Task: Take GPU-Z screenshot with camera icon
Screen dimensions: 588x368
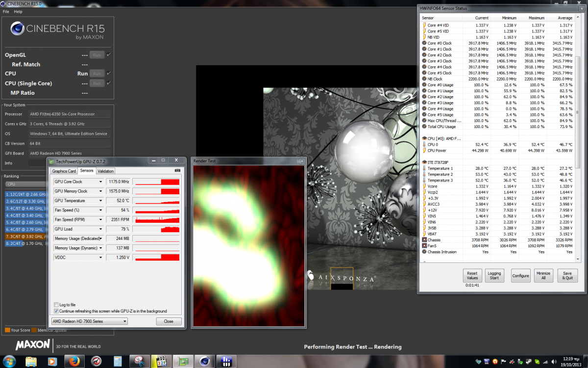Action: point(177,170)
